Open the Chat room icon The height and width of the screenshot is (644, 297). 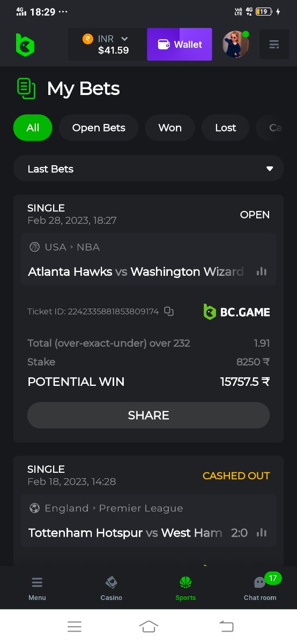[x=260, y=587]
